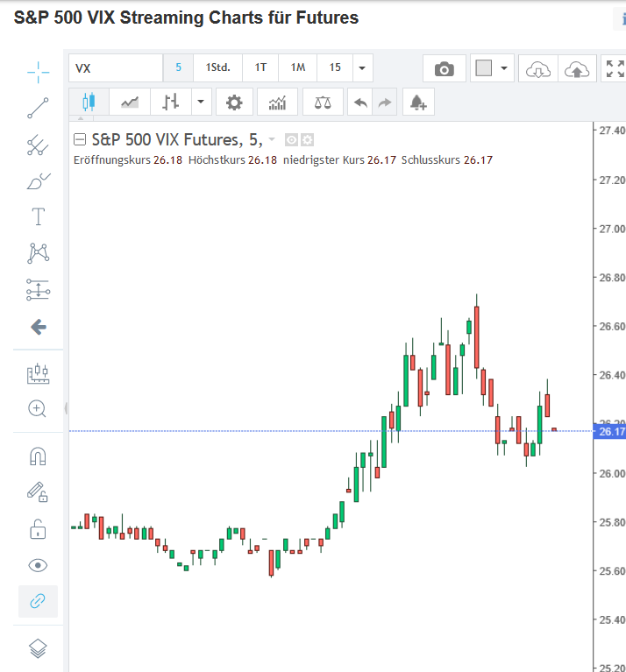The image size is (626, 672).
Task: Select the pitchfork drawing tool
Action: tap(39, 145)
